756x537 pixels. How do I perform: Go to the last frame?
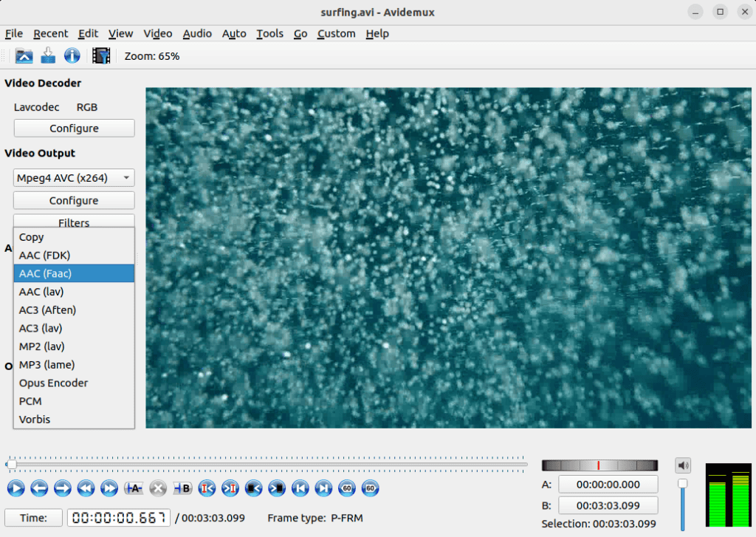click(x=322, y=488)
